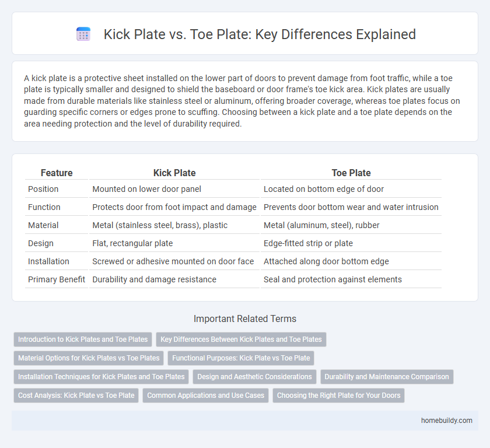Screen dimensions: 490x448
Task: Open 'Design and Aesthetic Considerations' tag
Action: click(x=254, y=377)
